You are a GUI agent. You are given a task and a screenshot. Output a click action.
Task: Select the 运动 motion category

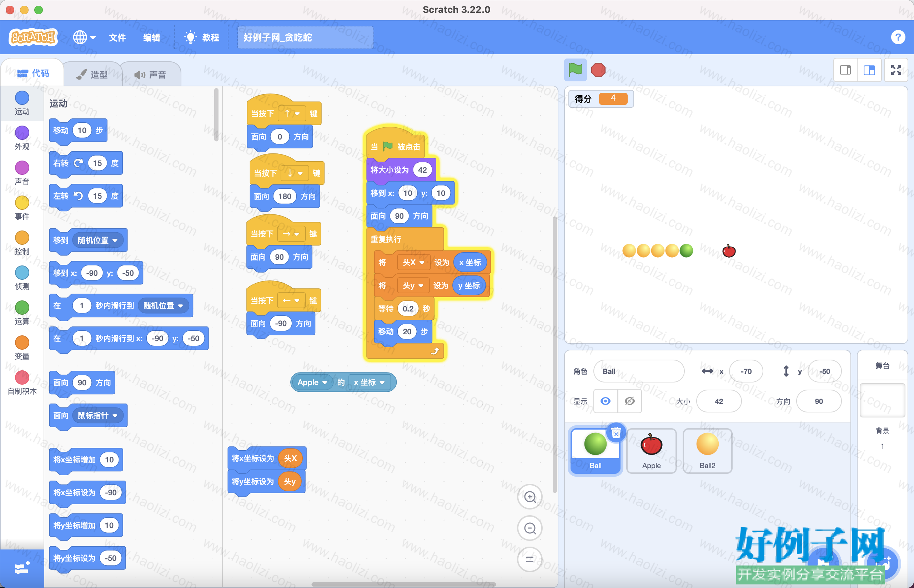click(x=22, y=103)
